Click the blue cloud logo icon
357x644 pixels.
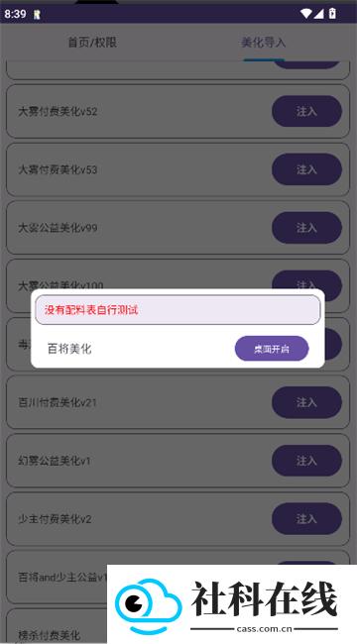point(148,605)
